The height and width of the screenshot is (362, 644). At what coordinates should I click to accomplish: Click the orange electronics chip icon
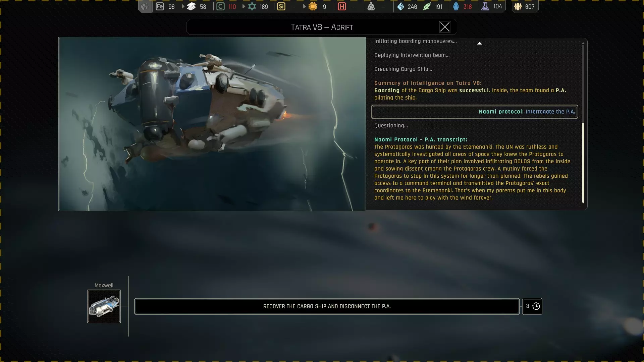click(x=313, y=6)
